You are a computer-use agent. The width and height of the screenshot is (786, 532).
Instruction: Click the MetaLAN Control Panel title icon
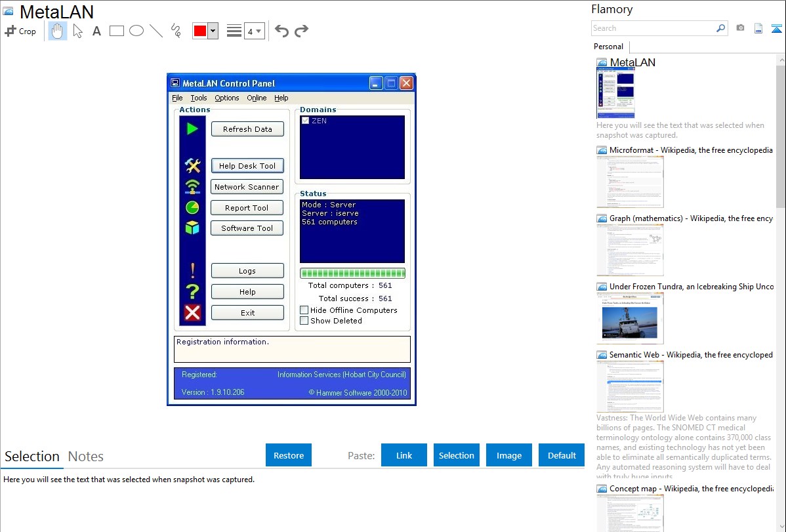[x=175, y=83]
